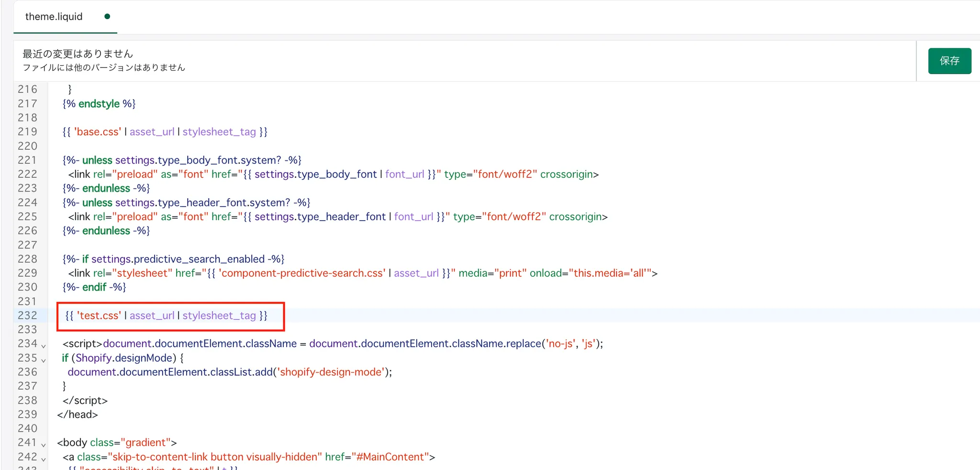Click the body font preload link line
This screenshot has width=980, height=470.
tap(333, 174)
